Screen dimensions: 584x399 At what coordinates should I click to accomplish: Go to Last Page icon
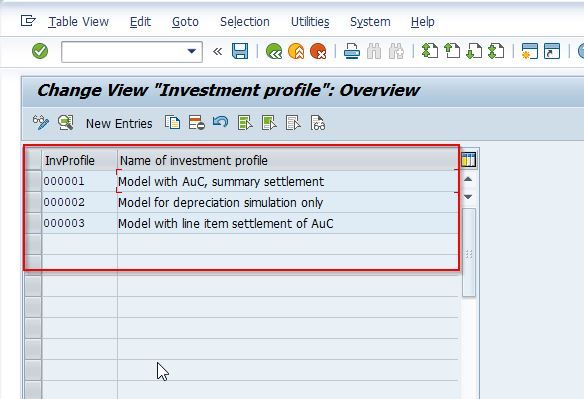(496, 51)
